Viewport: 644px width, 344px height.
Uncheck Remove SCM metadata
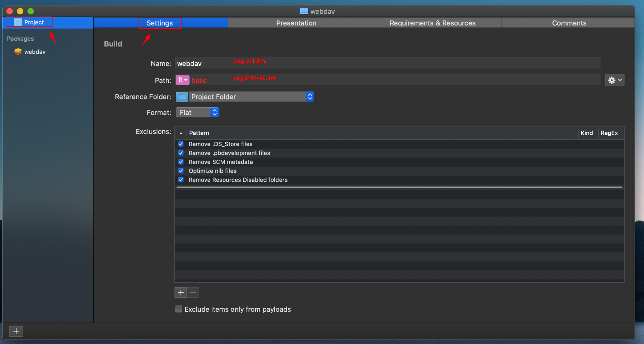[181, 162]
